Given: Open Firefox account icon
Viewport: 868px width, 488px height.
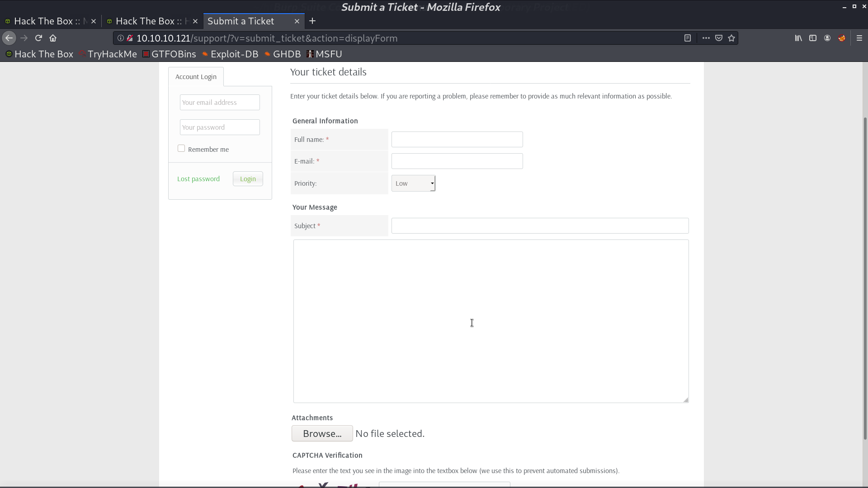Looking at the screenshot, I should [827, 38].
